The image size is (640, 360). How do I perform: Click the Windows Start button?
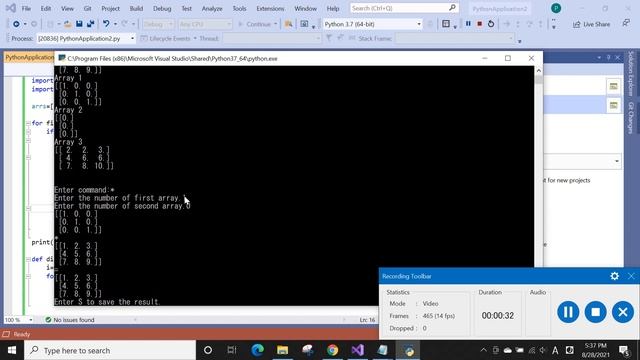(12, 350)
